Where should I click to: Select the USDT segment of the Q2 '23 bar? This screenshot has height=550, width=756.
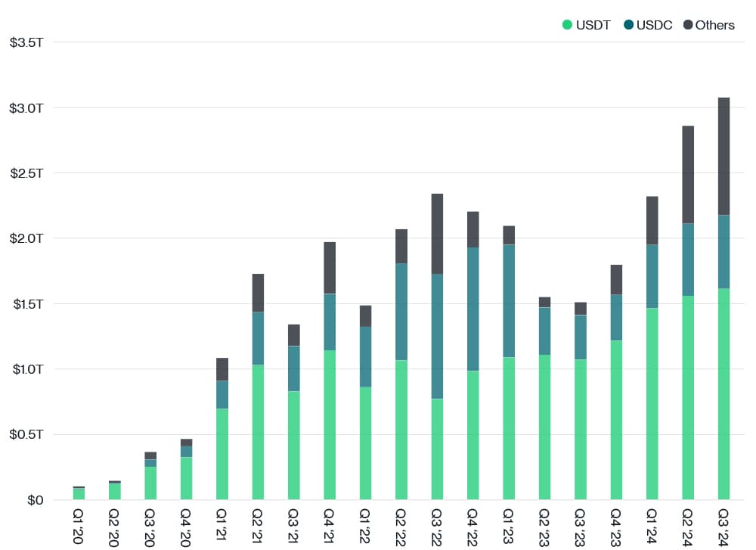click(x=544, y=427)
